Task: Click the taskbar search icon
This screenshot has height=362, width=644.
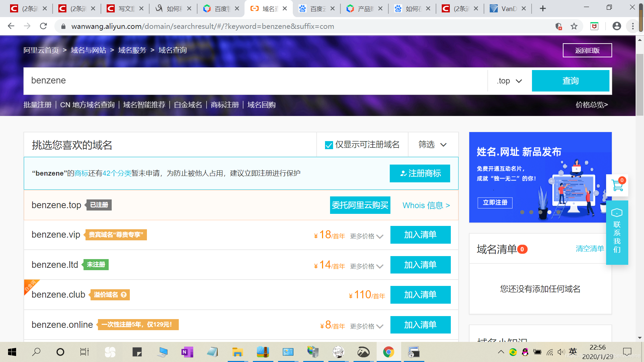Action: pyautogui.click(x=36, y=352)
